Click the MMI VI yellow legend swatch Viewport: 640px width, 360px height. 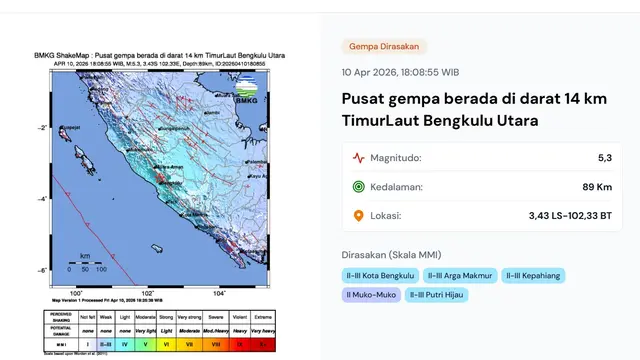point(166,344)
